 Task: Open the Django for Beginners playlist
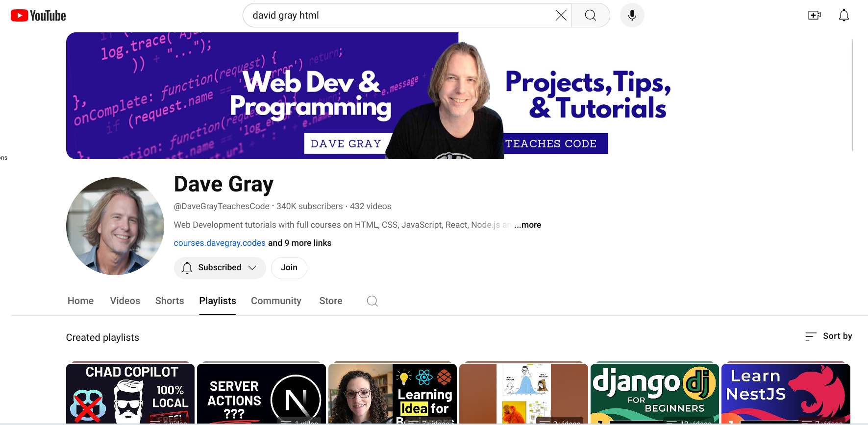655,394
